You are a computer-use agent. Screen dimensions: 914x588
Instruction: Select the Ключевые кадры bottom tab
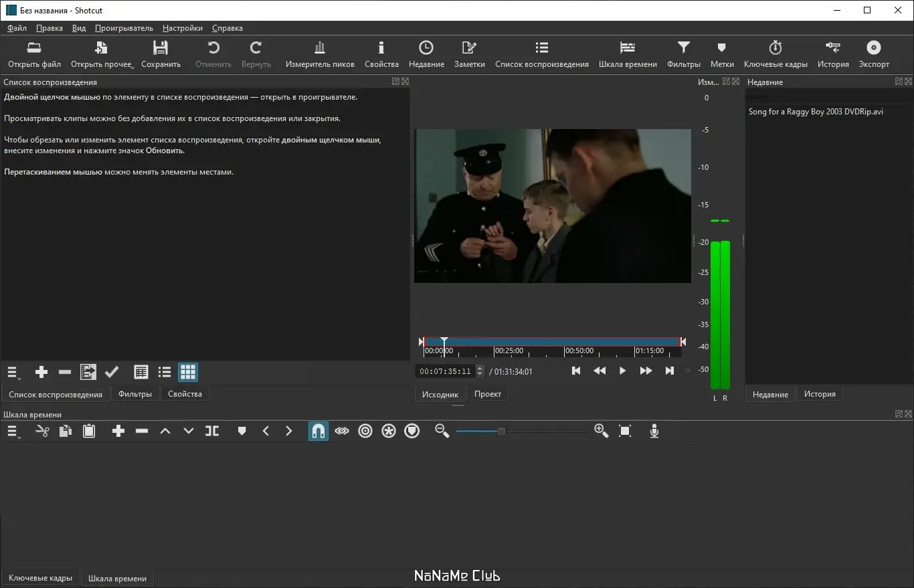[41, 578]
